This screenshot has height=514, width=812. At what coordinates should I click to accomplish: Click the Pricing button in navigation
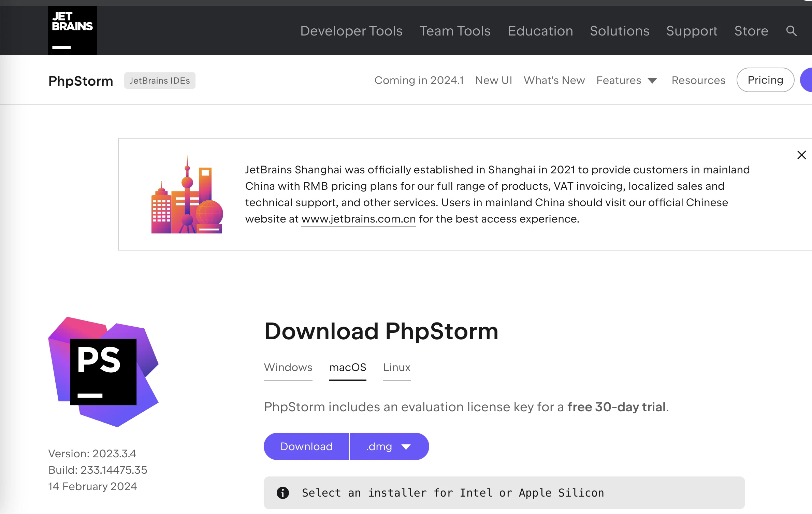pyautogui.click(x=766, y=80)
